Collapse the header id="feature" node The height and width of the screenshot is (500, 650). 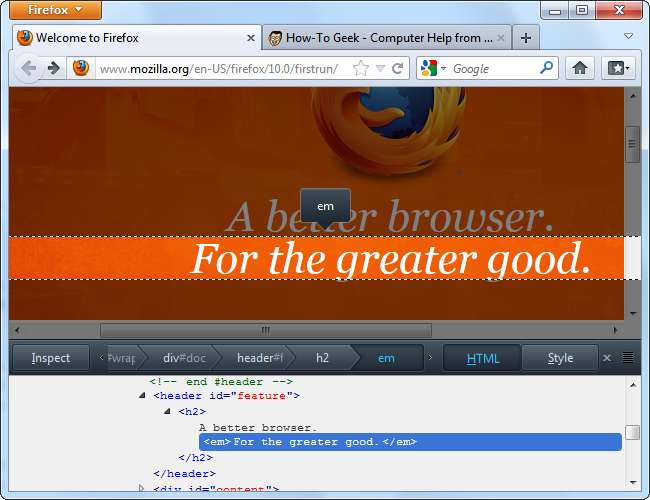[x=142, y=396]
